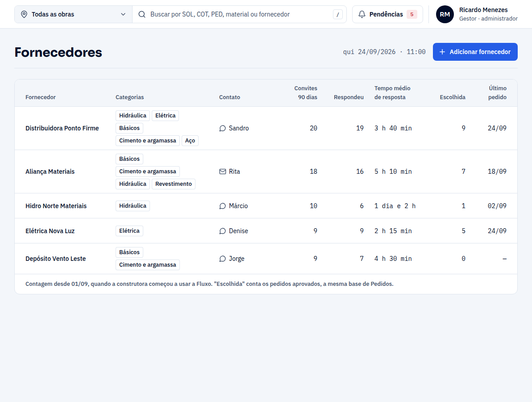Image resolution: width=532 pixels, height=402 pixels.
Task: Open the Ricardo Menezes profile name
Action: tap(483, 10)
